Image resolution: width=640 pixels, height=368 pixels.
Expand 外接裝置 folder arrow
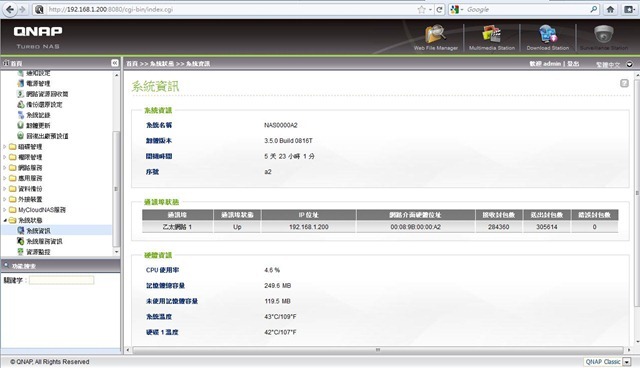(x=5, y=199)
